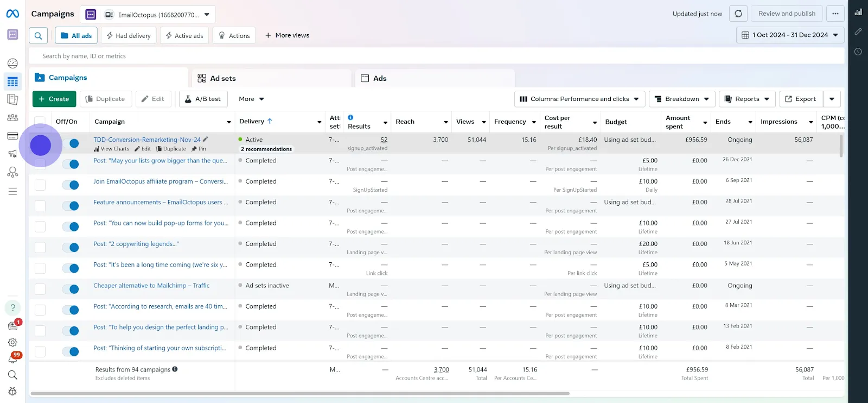
Task: Click the A/B test button
Action: click(x=203, y=99)
